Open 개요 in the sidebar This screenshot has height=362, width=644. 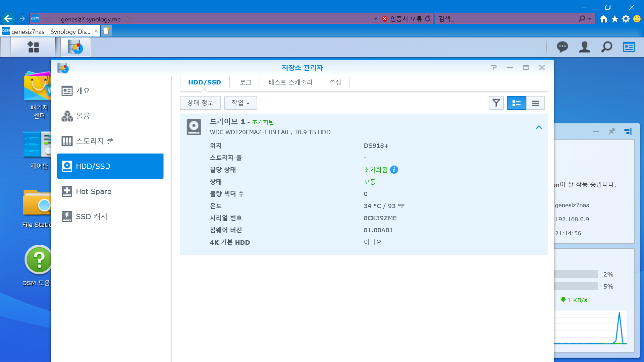[x=110, y=91]
